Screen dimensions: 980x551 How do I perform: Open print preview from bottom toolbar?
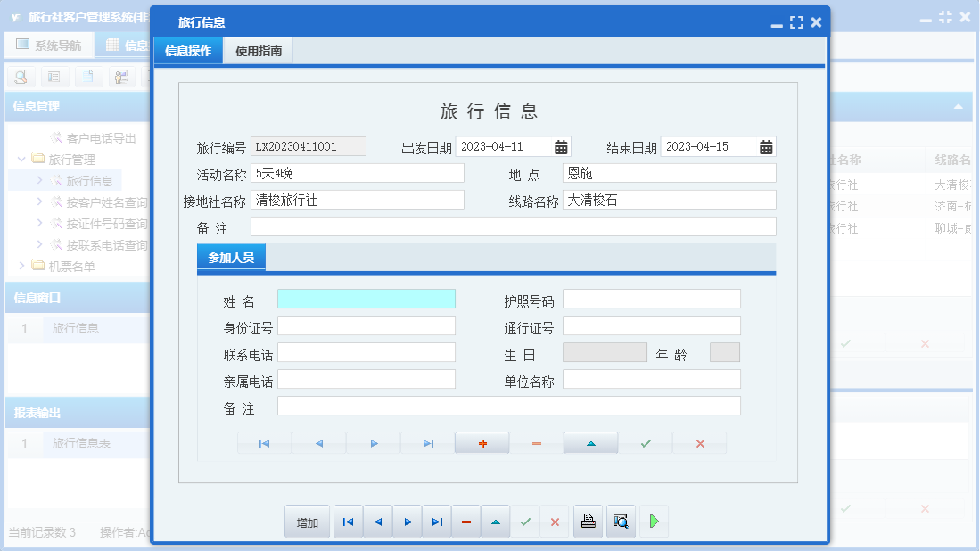tap(620, 522)
